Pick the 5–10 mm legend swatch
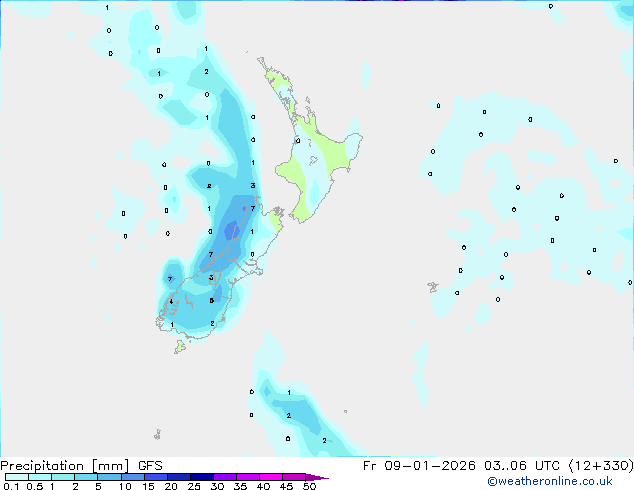634x490 pixels. point(109,477)
